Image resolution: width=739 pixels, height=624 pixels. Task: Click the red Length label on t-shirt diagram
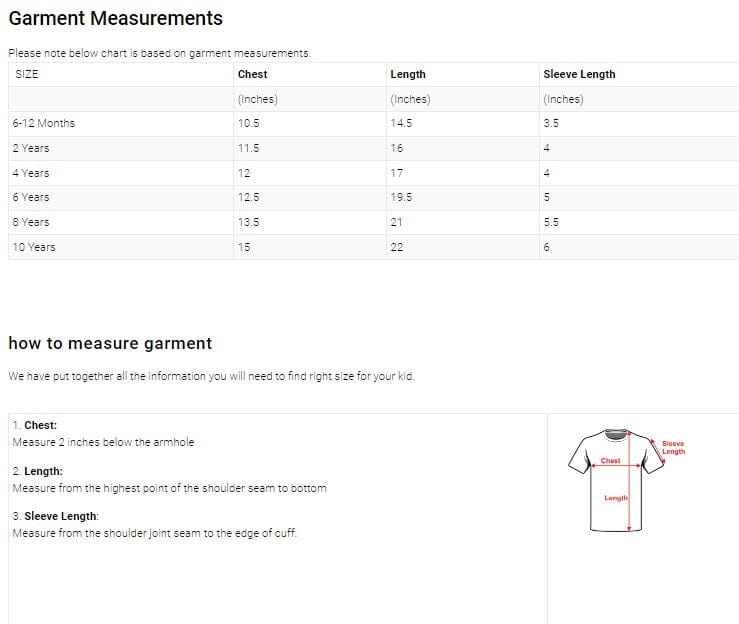[615, 497]
